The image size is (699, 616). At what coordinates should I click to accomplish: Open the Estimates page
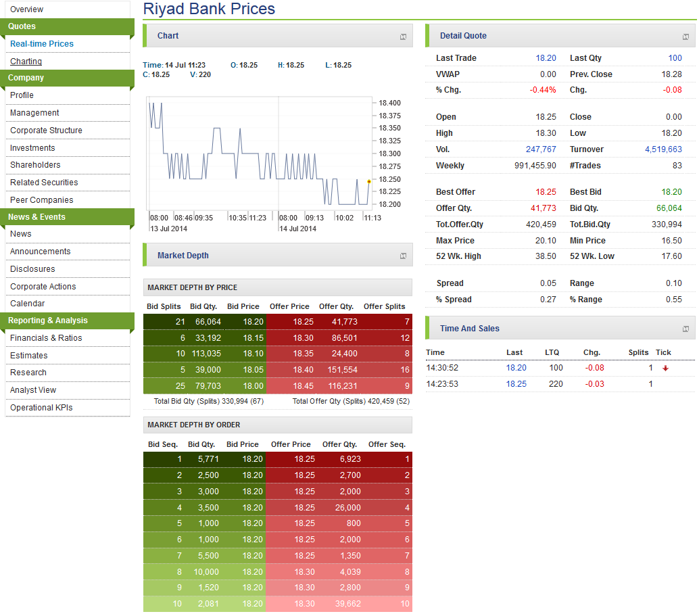[29, 356]
